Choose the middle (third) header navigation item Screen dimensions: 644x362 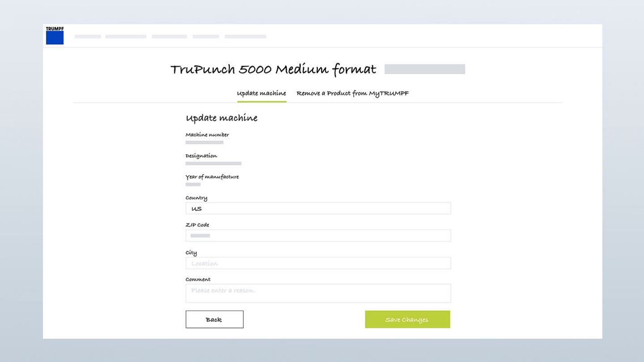169,37
